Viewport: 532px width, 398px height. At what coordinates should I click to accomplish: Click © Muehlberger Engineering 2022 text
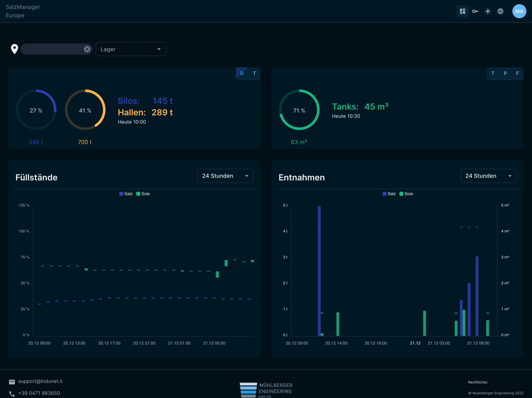pyautogui.click(x=496, y=393)
